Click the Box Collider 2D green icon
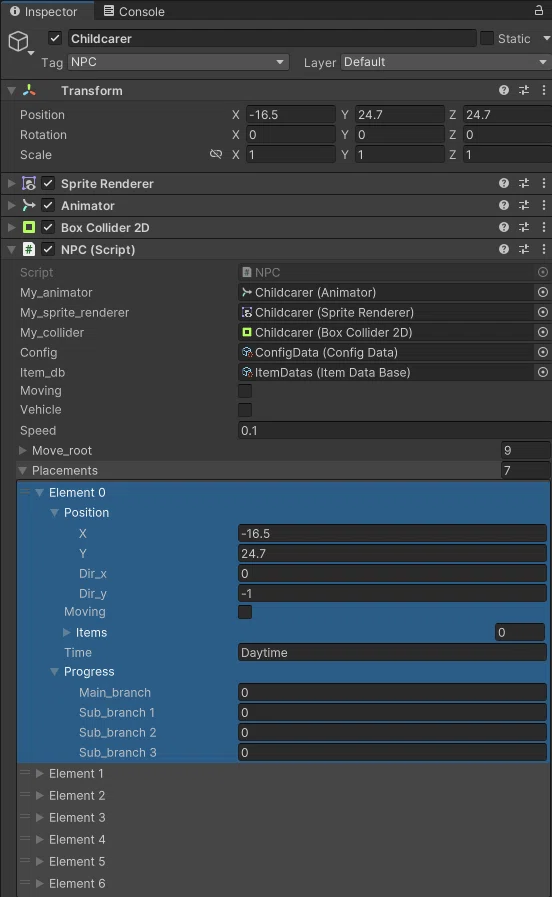This screenshot has height=897, width=552. pos(29,228)
